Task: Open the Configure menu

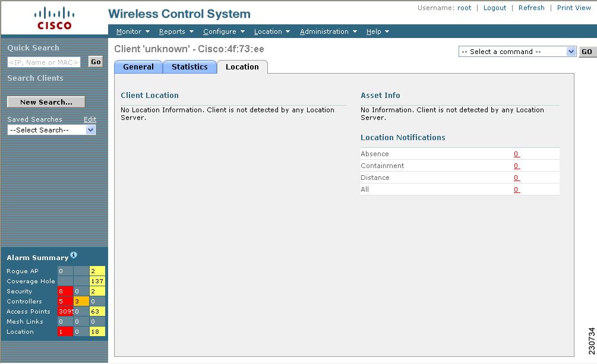Action: pos(224,31)
